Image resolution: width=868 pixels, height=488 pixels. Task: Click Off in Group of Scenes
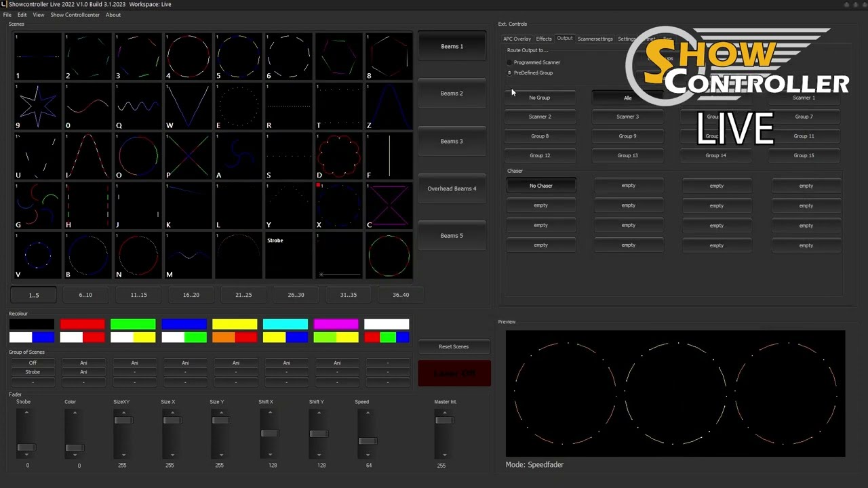coord(33,363)
